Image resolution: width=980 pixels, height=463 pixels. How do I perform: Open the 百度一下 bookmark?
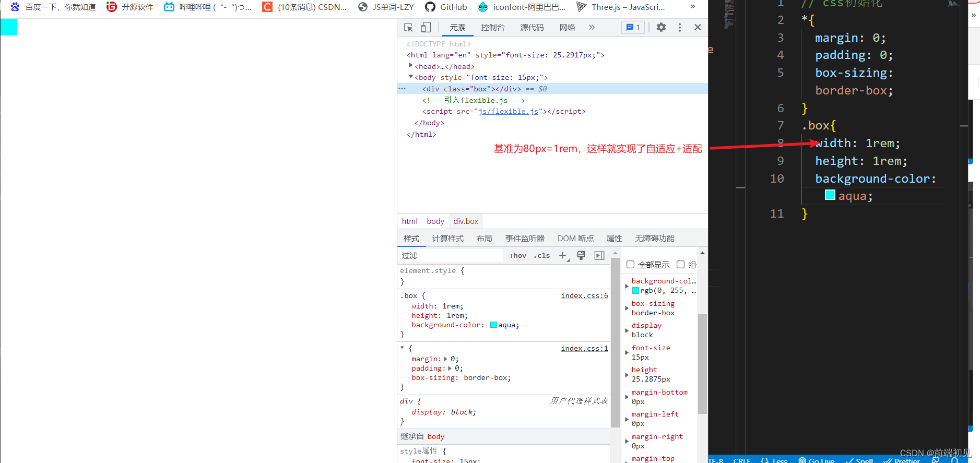click(x=53, y=7)
